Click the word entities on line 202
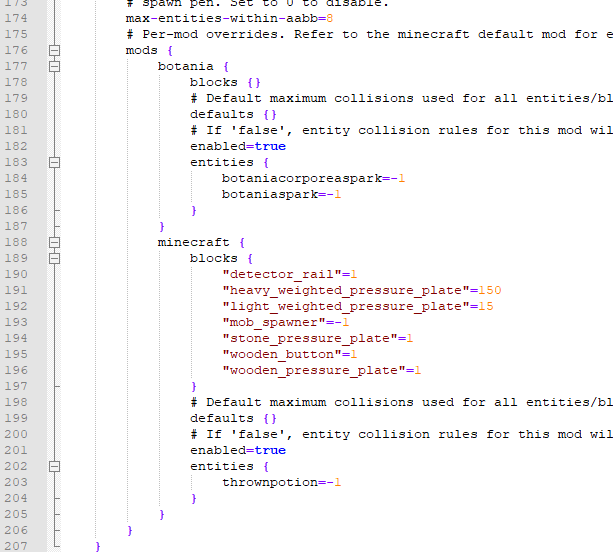This screenshot has height=552, width=613. pos(222,466)
